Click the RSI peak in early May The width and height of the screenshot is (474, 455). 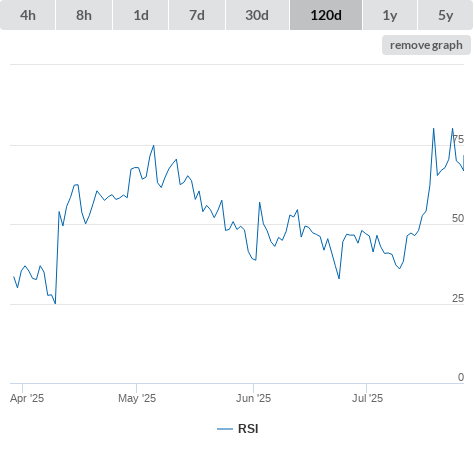pyautogui.click(x=153, y=146)
